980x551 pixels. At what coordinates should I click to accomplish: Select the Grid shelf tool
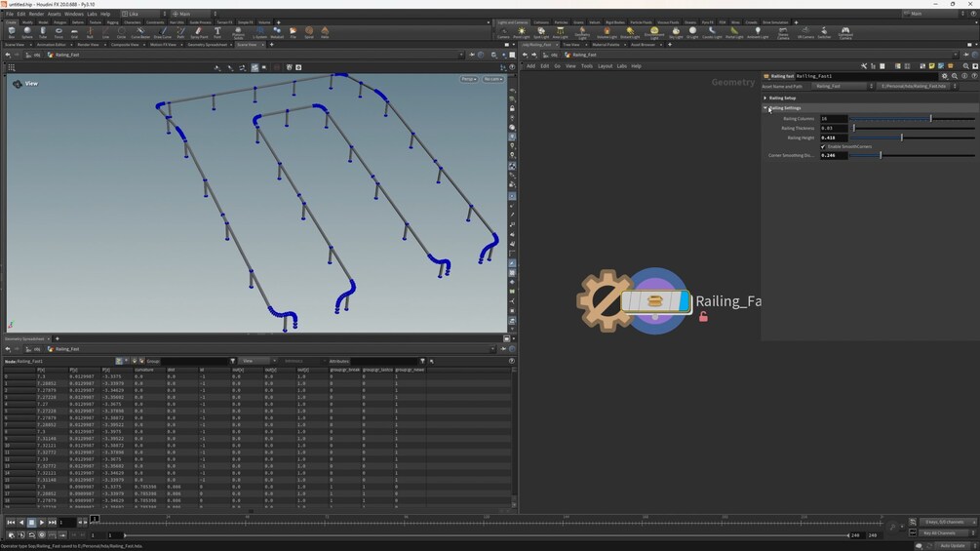(74, 32)
